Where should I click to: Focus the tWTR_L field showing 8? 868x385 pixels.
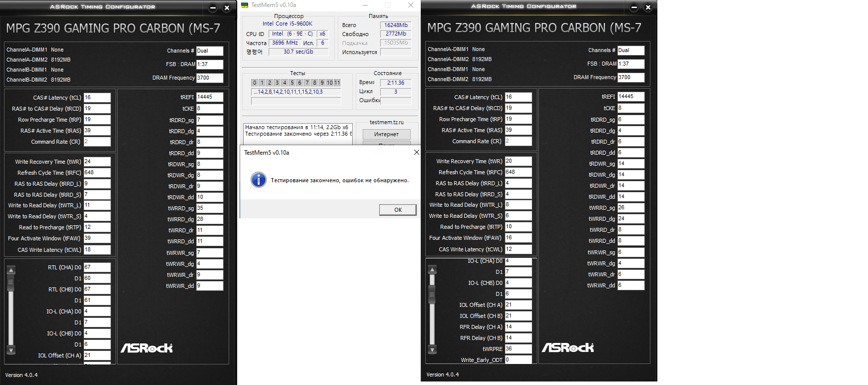(518, 205)
